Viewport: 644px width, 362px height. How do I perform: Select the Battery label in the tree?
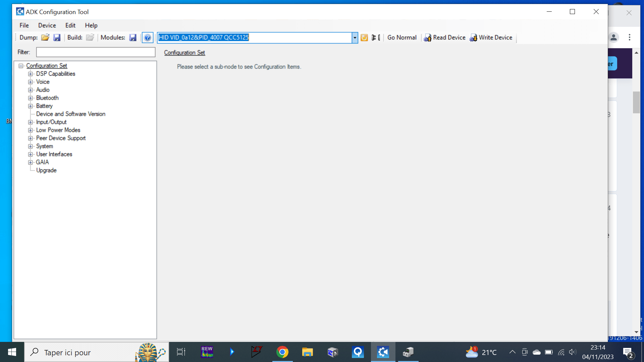pos(44,106)
